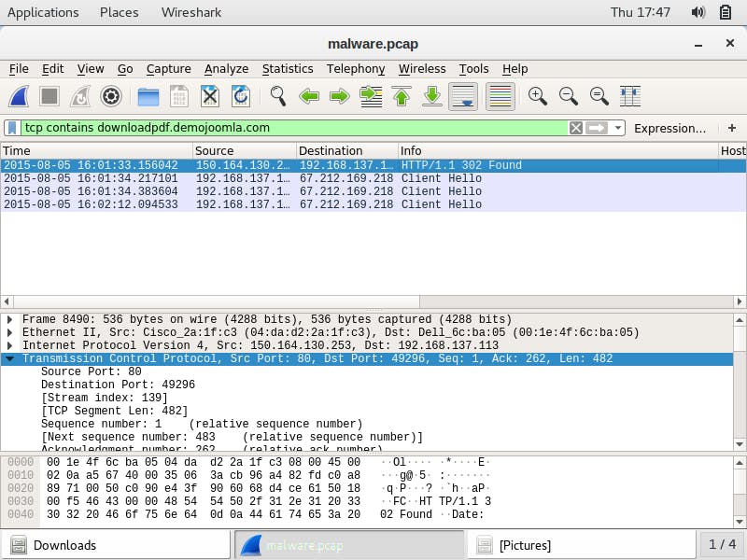The width and height of the screenshot is (747, 560).
Task: Reset text to normal size
Action: (x=599, y=97)
